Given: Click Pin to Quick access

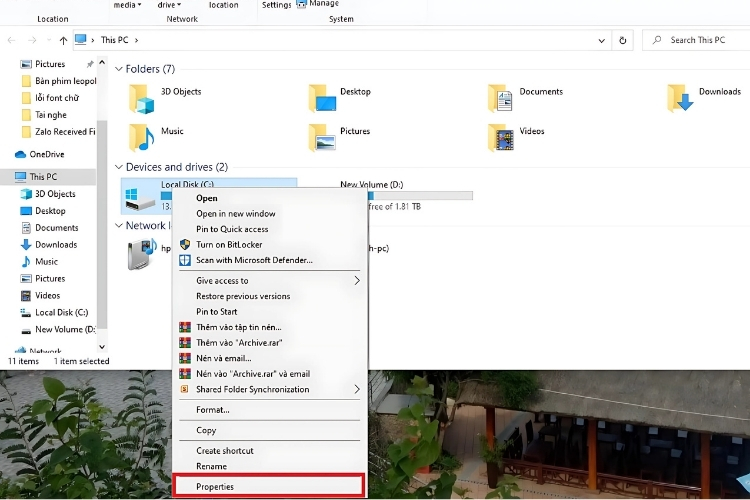Looking at the screenshot, I should coord(232,229).
